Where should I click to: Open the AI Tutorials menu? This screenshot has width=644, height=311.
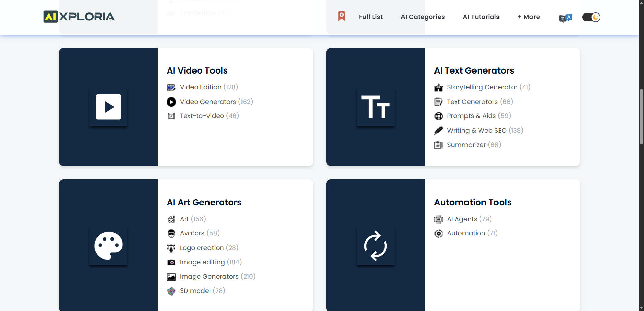481,17
